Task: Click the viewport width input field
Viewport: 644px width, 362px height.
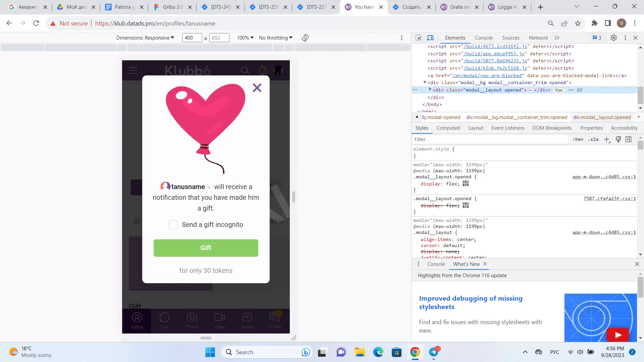Action: point(192,38)
